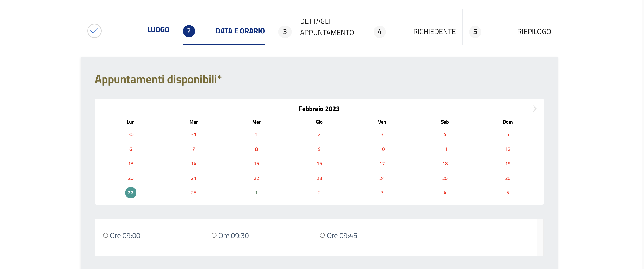Select the Ore 09:00 time slot
The image size is (644, 269).
pos(105,235)
